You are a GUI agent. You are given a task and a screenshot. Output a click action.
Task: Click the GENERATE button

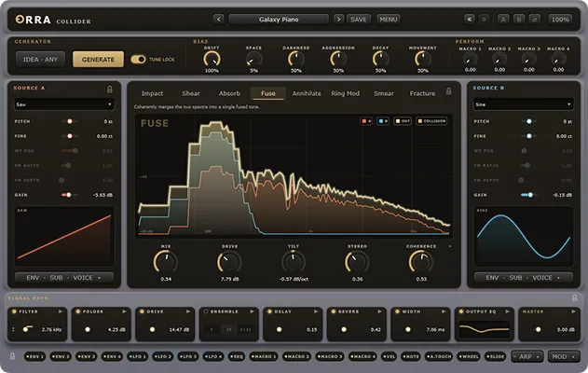click(x=98, y=60)
